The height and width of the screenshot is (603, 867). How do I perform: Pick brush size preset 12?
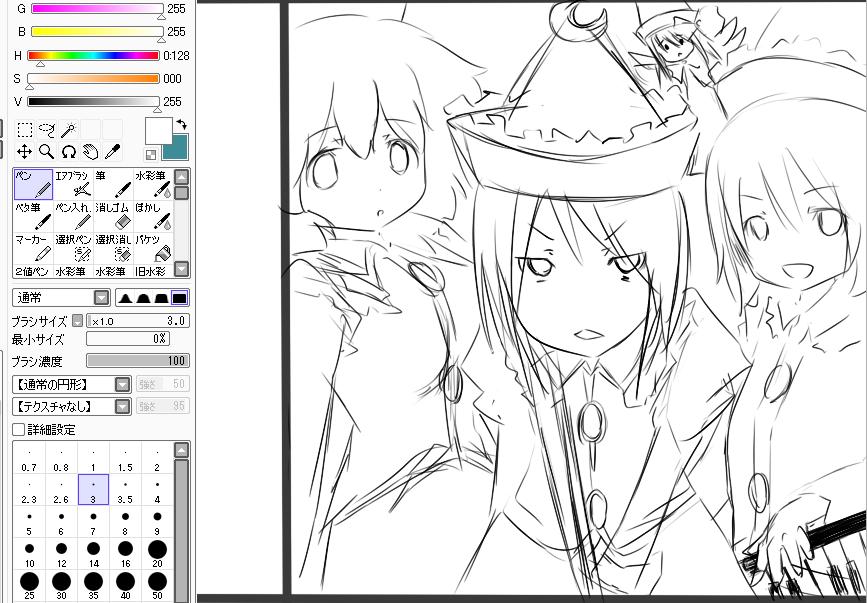pyautogui.click(x=61, y=554)
